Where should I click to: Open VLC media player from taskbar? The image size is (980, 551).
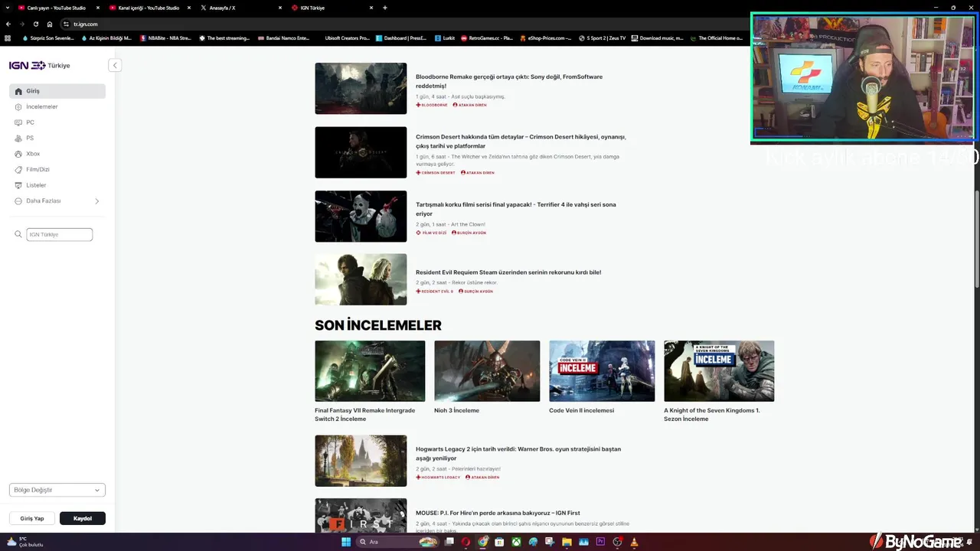pos(634,542)
